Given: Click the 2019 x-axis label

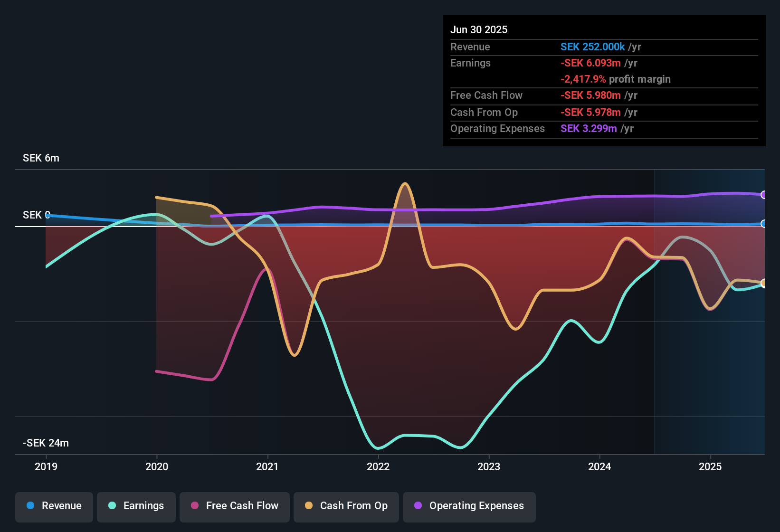Looking at the screenshot, I should point(46,466).
